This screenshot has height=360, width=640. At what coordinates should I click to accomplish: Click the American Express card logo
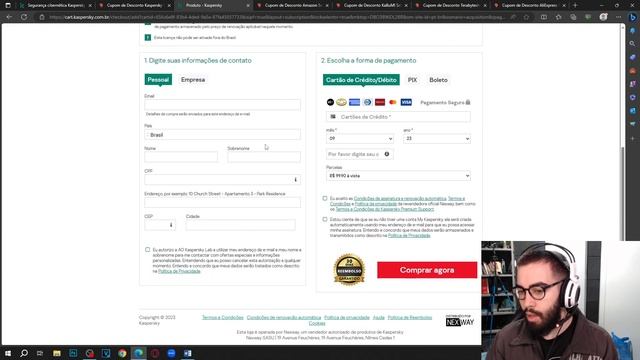354,102
